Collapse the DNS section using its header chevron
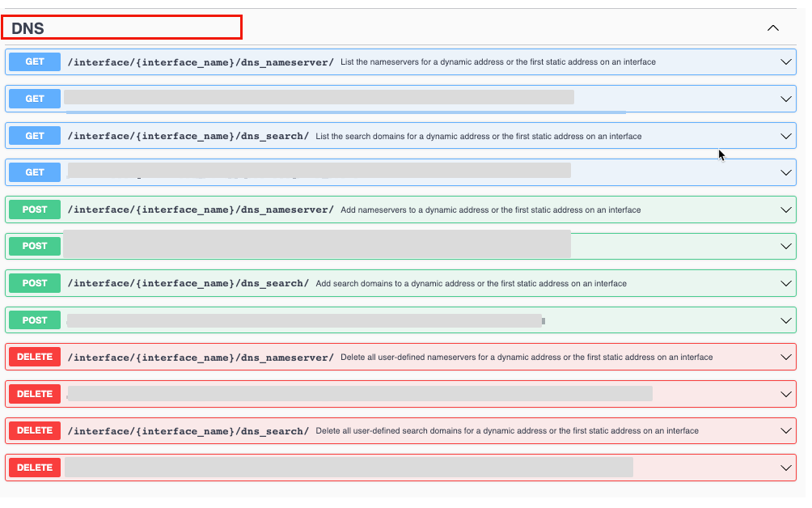 pos(772,28)
